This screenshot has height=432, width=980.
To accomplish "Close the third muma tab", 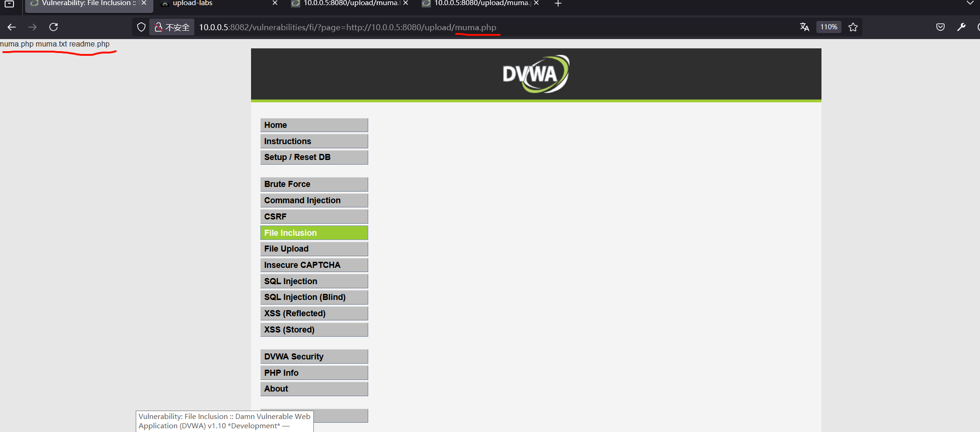I will [x=406, y=3].
